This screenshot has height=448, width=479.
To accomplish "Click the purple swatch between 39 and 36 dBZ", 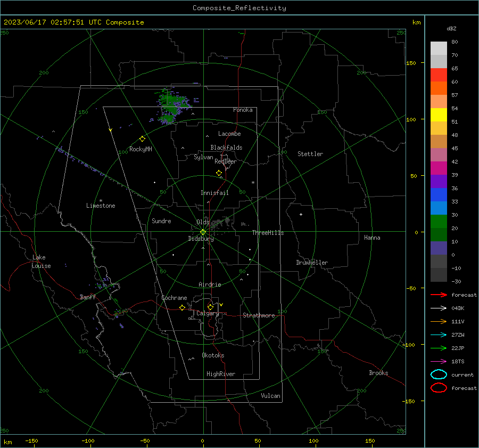I will click(439, 182).
